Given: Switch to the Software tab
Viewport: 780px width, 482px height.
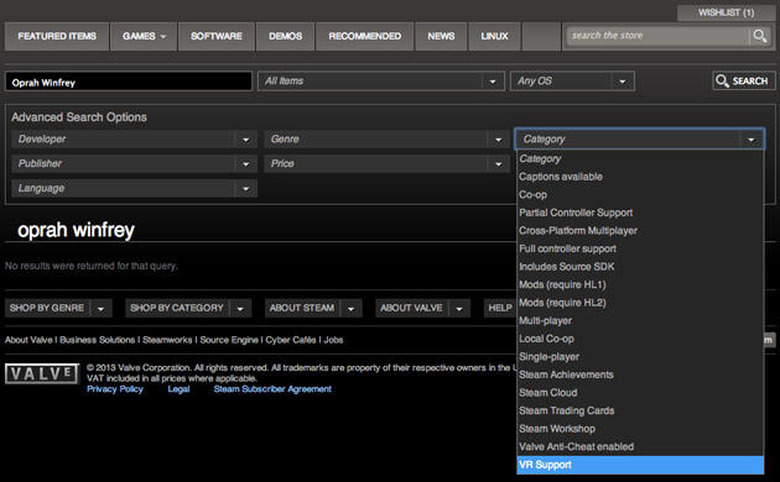Looking at the screenshot, I should tap(216, 36).
